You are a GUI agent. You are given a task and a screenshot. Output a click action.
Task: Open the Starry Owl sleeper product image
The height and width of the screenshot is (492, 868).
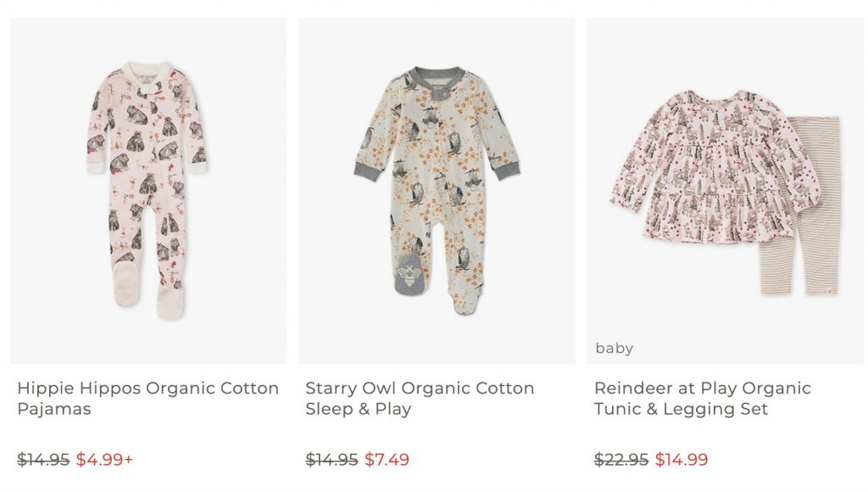[437, 191]
